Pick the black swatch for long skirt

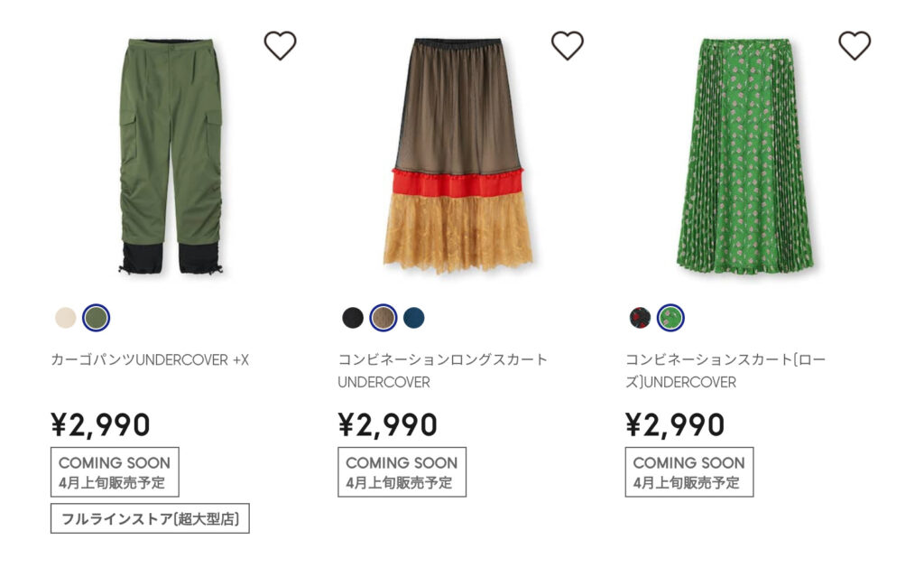click(353, 318)
